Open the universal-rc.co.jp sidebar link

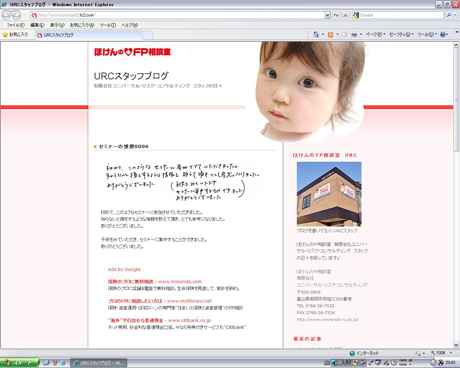pyautogui.click(x=328, y=319)
